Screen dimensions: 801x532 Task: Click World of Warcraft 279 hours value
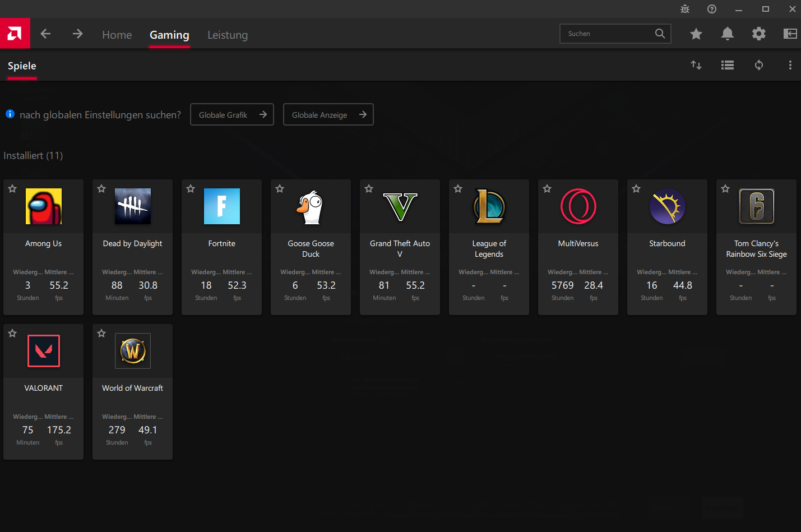coord(117,430)
